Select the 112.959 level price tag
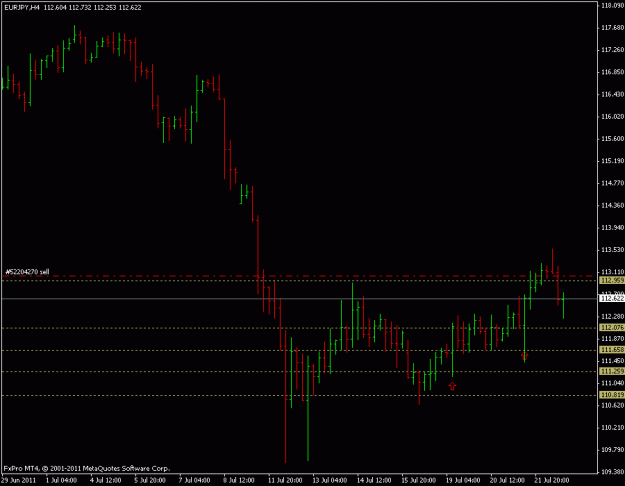The width and height of the screenshot is (625, 486). 612,281
